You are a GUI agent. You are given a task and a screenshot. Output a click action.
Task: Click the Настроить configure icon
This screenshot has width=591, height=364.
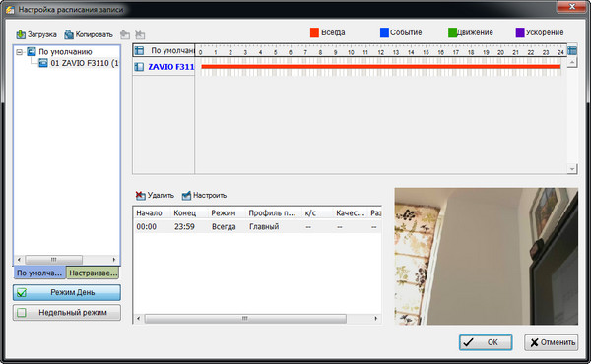186,195
